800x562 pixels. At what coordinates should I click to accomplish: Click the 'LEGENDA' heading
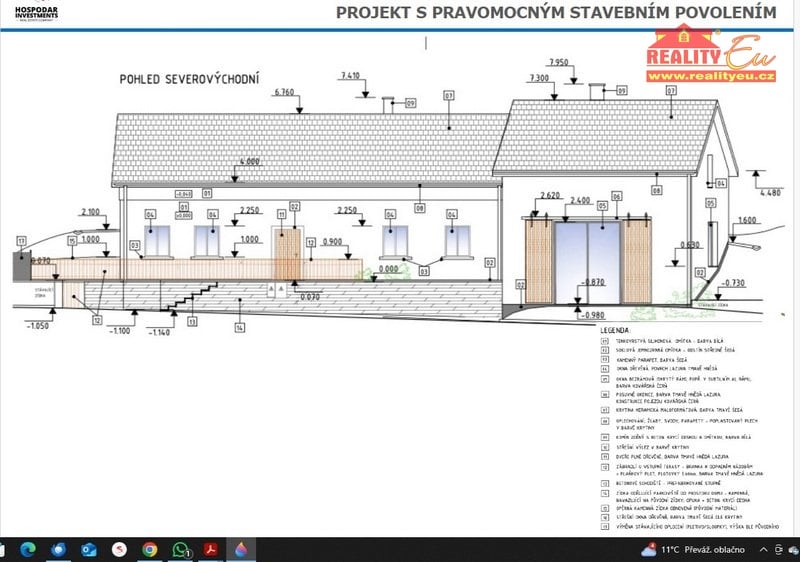click(615, 330)
